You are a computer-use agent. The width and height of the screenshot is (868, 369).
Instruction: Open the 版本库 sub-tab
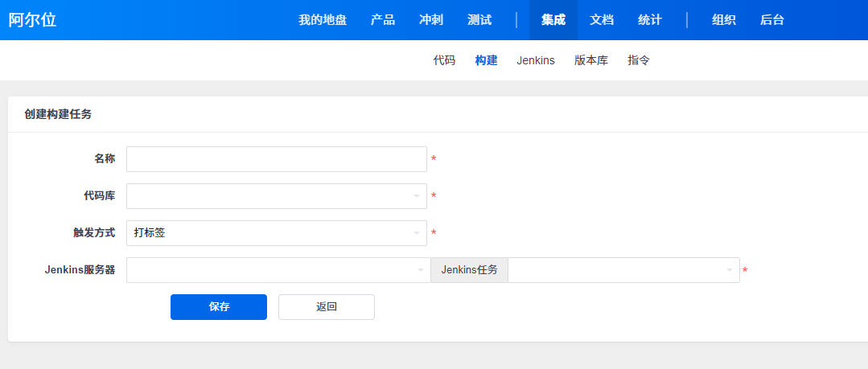click(590, 60)
